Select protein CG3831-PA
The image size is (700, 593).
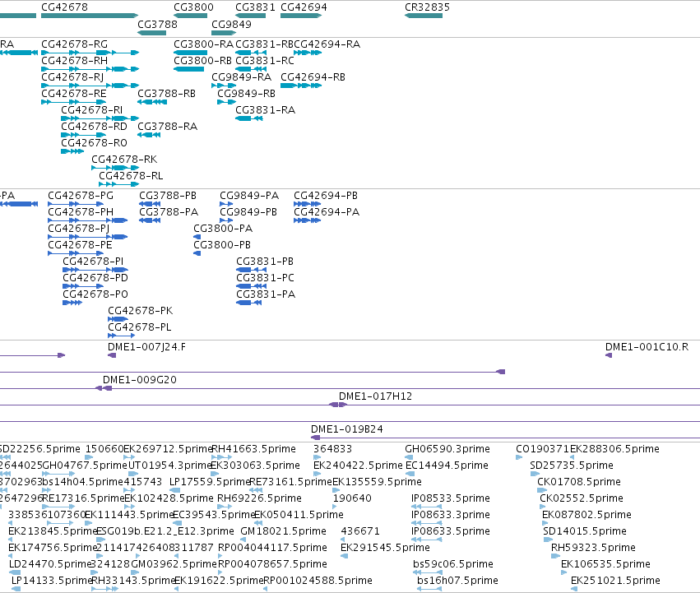point(248,303)
